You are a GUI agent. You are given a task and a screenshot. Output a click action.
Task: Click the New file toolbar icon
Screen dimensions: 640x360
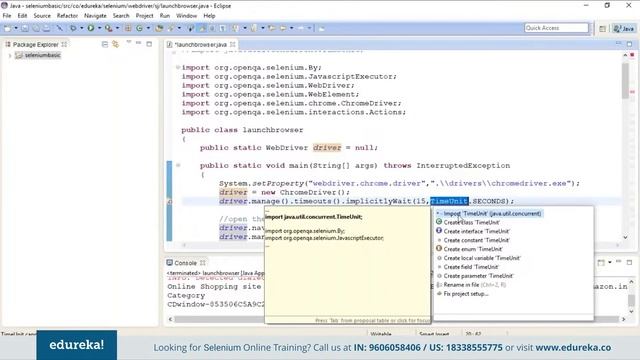(8, 28)
